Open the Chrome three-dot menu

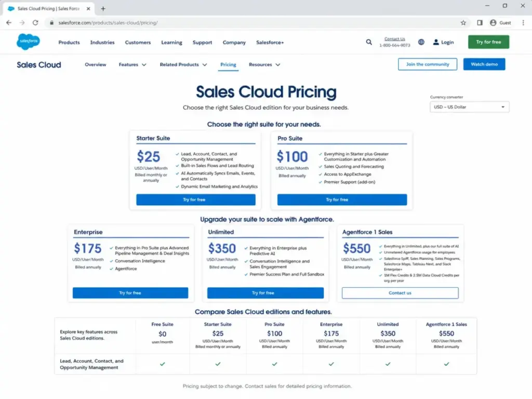click(x=523, y=23)
